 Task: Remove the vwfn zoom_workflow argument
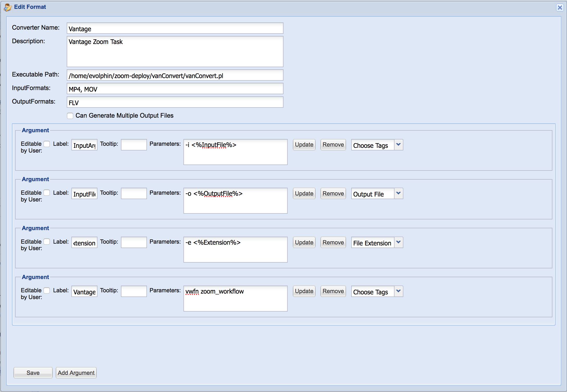point(333,291)
